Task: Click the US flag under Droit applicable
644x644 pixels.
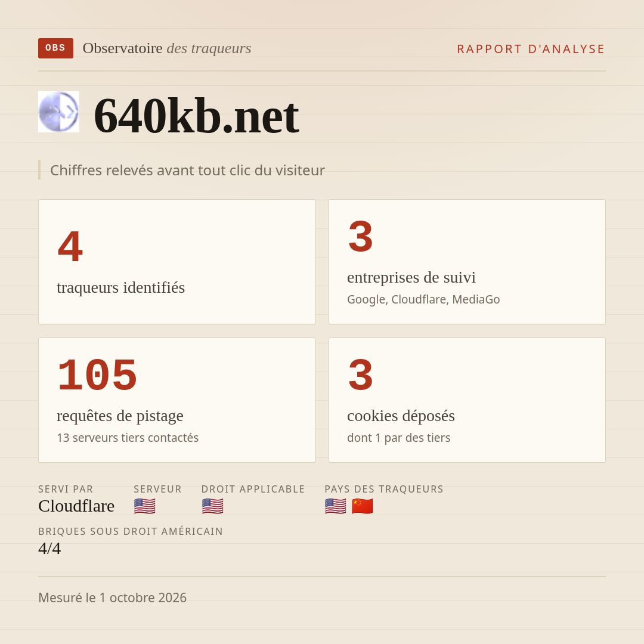Action: pyautogui.click(x=212, y=506)
